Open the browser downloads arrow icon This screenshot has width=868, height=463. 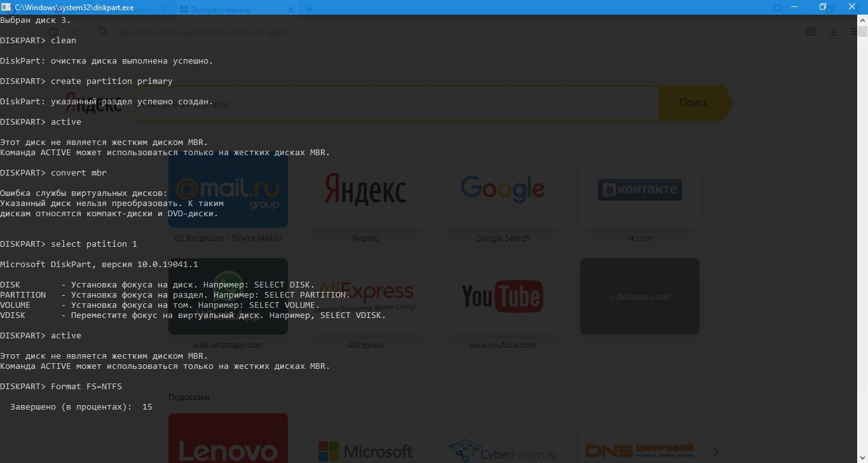point(834,32)
